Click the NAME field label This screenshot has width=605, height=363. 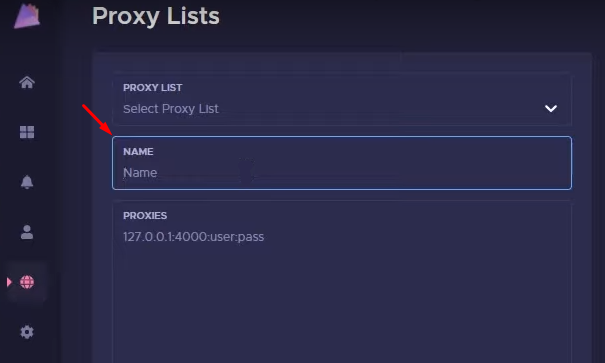[x=138, y=152]
